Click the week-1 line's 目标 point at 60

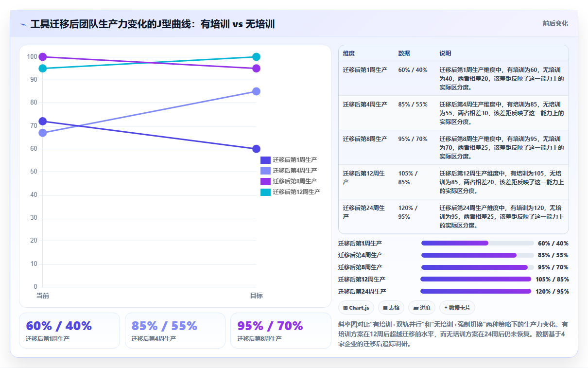click(256, 149)
